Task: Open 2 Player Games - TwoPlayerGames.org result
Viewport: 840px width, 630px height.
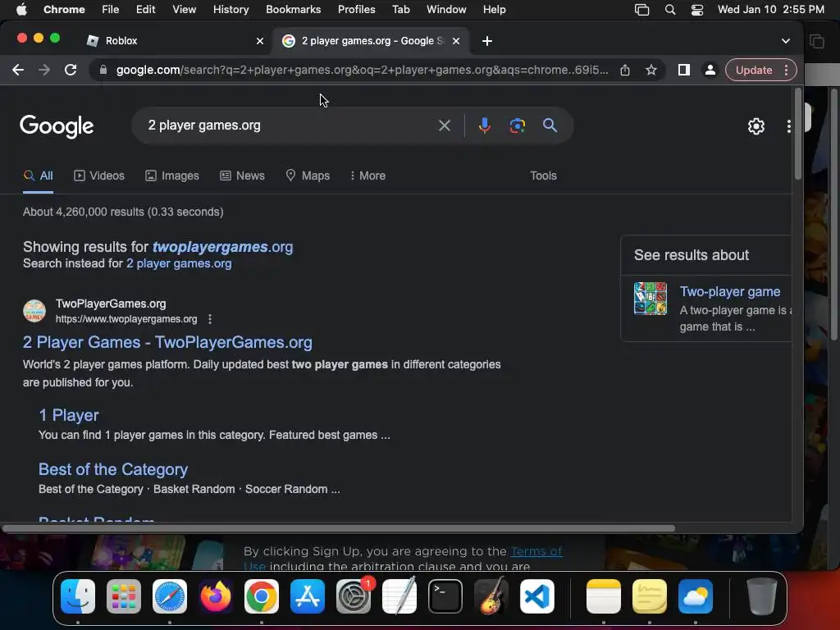Action: point(167,342)
